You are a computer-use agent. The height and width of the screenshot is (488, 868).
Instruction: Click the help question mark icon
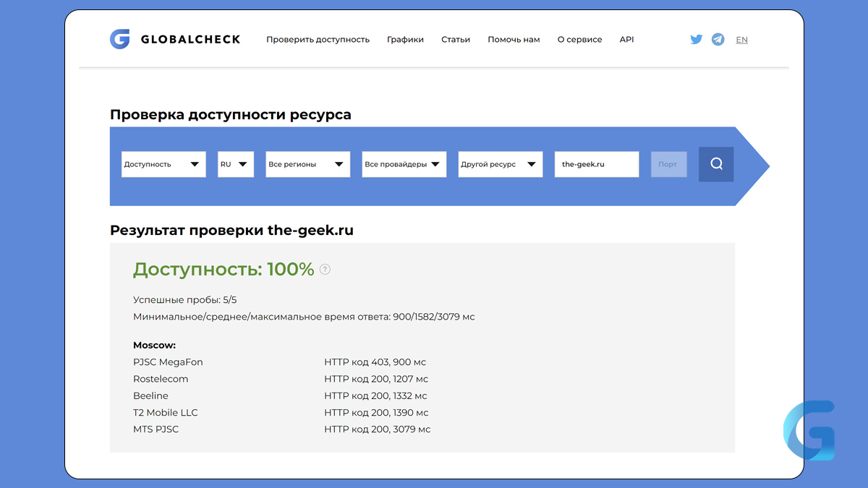[325, 270]
